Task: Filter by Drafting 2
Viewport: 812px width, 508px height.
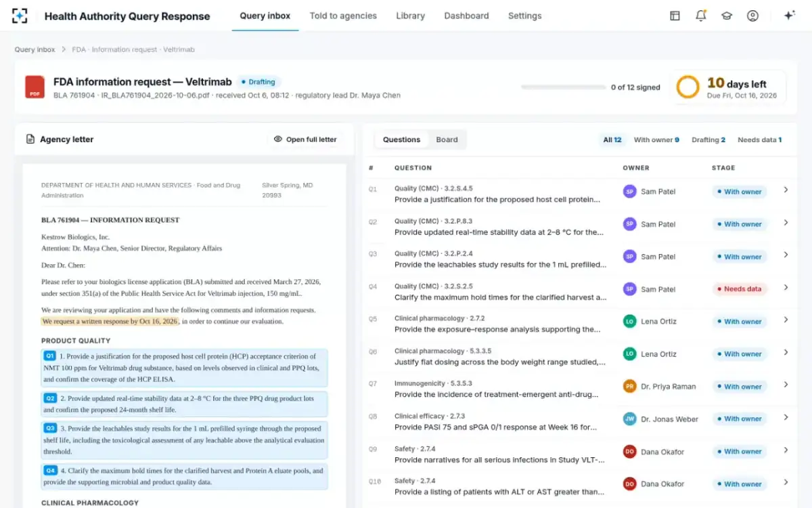Action: 708,140
